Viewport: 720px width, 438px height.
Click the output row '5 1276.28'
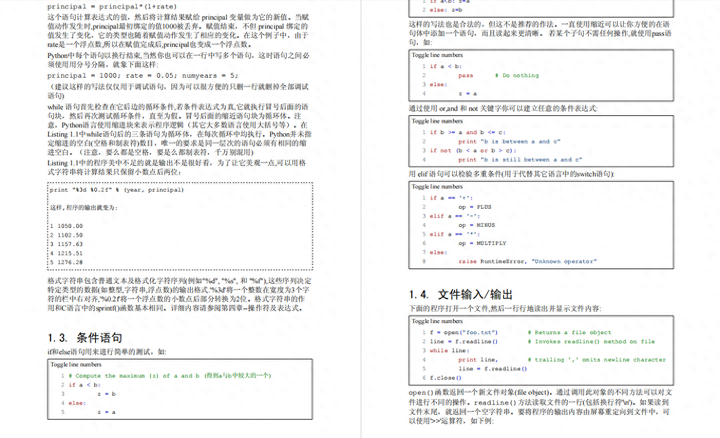click(67, 263)
